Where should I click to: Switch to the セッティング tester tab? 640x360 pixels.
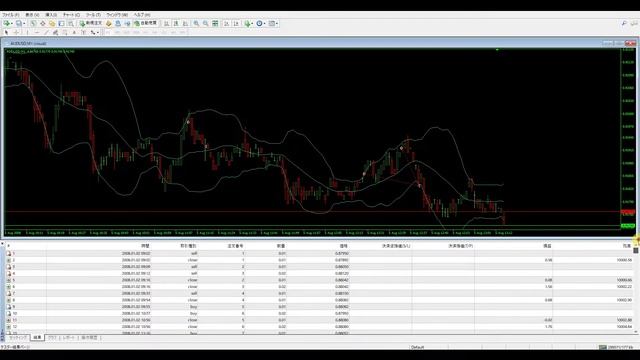[x=18, y=338]
